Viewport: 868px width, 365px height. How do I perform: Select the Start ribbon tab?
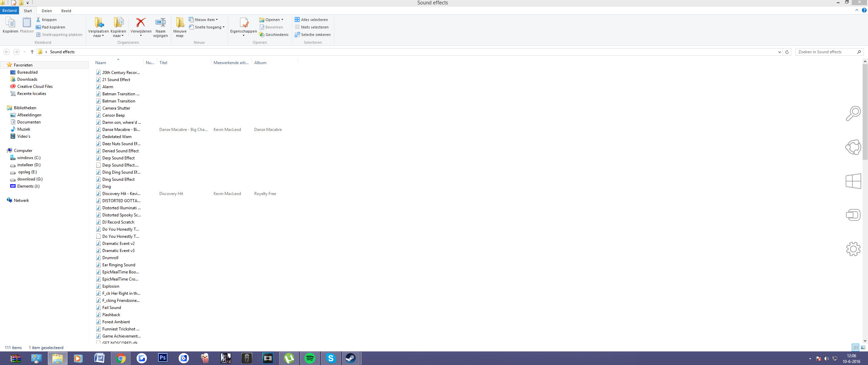point(28,11)
